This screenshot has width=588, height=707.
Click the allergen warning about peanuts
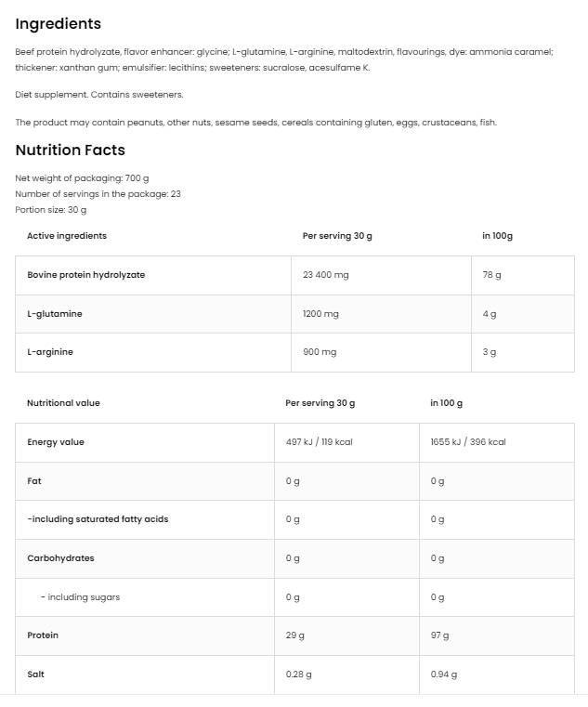pos(256,123)
